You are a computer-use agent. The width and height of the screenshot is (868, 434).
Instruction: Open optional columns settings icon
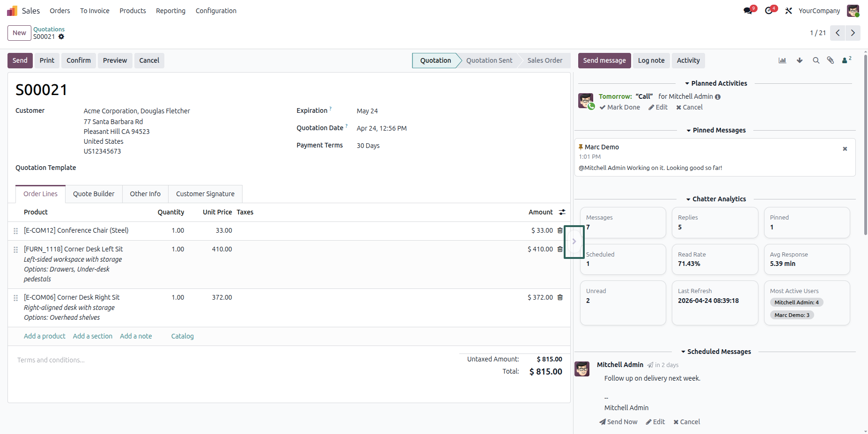562,212
